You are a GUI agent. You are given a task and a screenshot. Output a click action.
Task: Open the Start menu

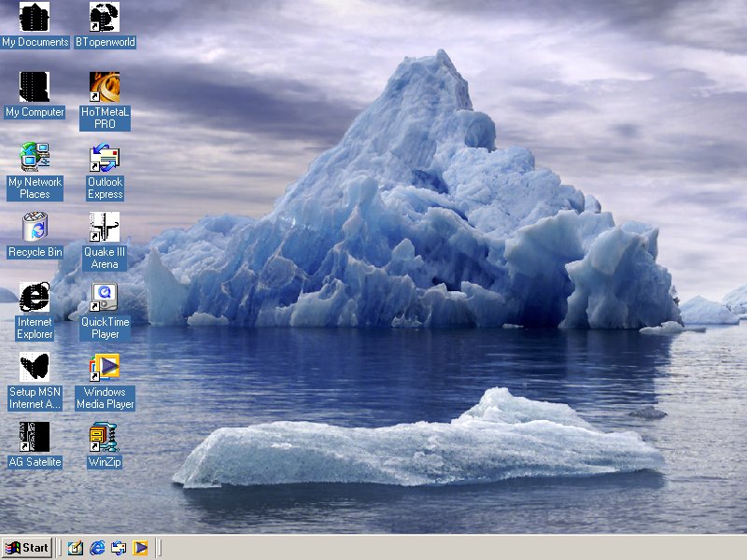click(x=27, y=548)
